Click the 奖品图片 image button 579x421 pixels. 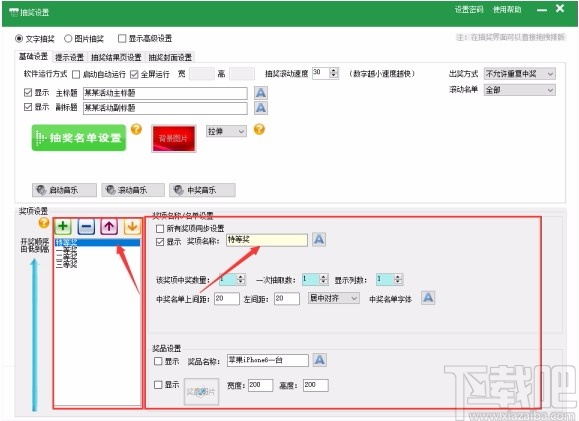tap(201, 391)
